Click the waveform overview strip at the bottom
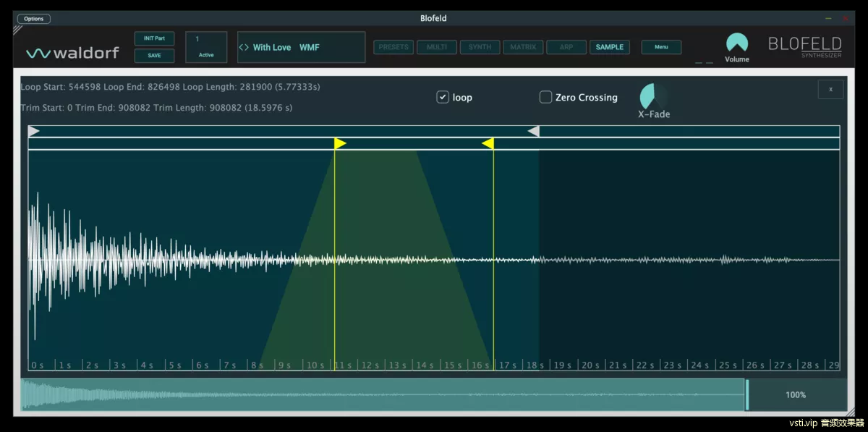The image size is (868, 432). coord(383,395)
